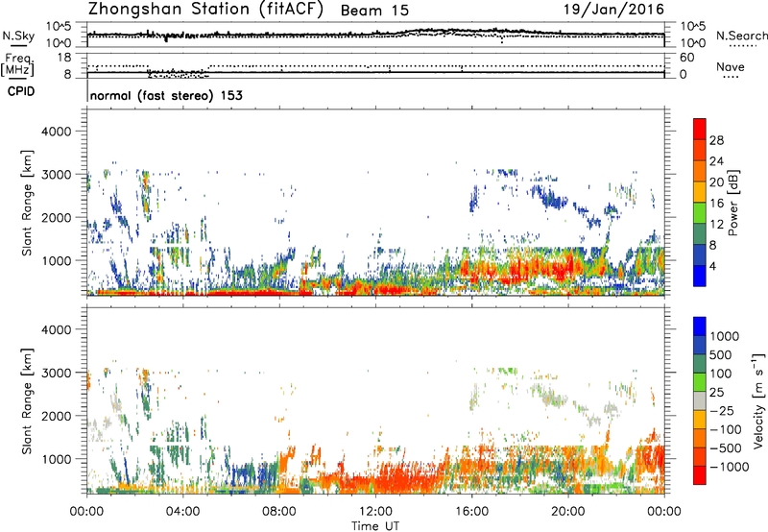Click 'normal (fast stereo) 153' text
This screenshot has width=768, height=532.
click(x=166, y=95)
